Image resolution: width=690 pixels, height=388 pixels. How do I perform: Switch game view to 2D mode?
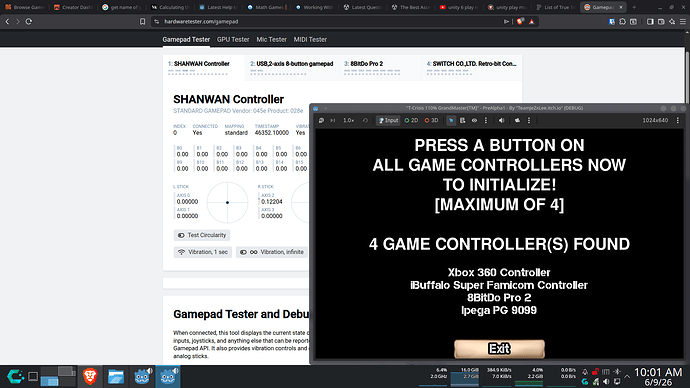tap(411, 120)
